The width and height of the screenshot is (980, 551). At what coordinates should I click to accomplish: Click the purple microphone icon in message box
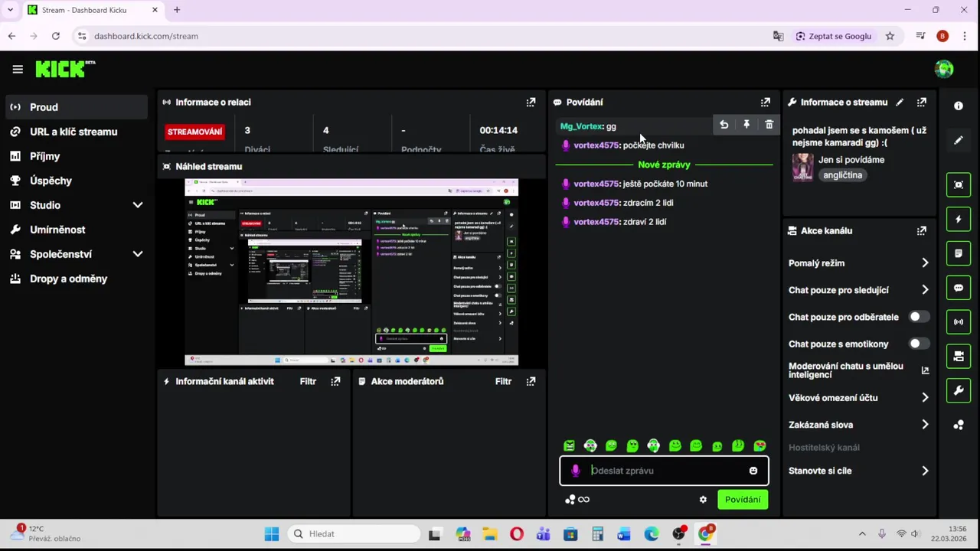click(576, 471)
